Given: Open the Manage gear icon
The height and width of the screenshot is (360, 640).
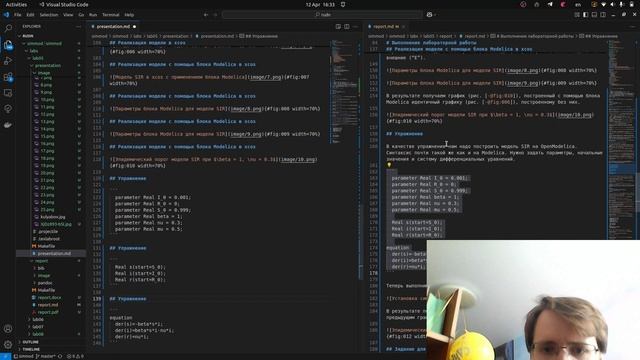Looking at the screenshot, I should (x=8, y=344).
